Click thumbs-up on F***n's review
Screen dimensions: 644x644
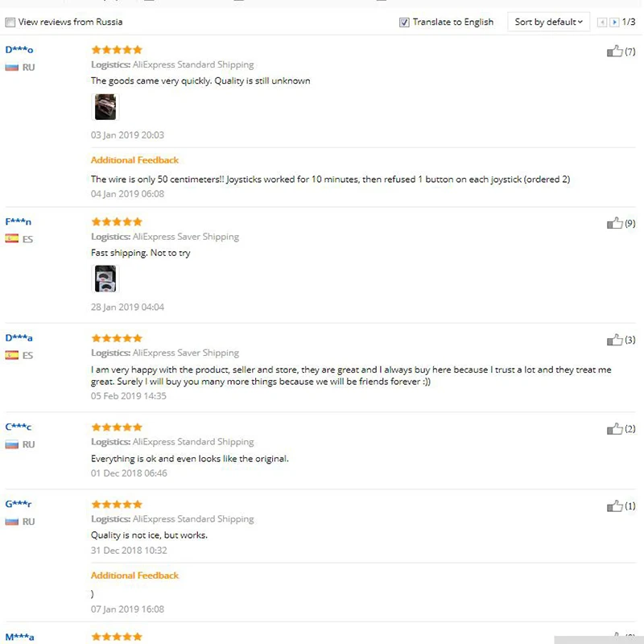coord(614,223)
